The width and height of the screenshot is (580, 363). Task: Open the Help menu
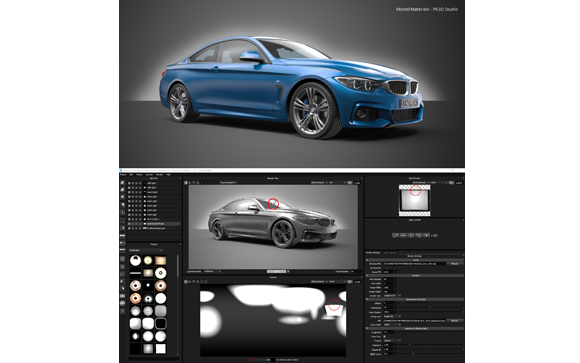pyautogui.click(x=168, y=175)
